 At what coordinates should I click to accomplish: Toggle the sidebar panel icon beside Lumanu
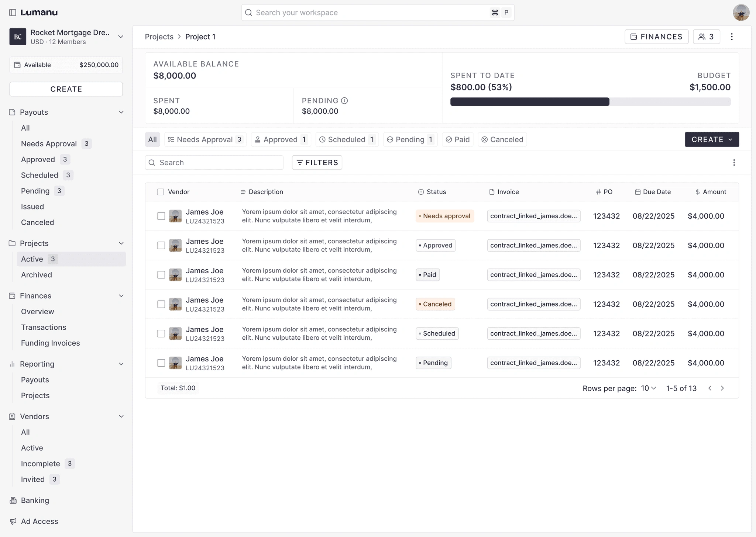point(13,13)
